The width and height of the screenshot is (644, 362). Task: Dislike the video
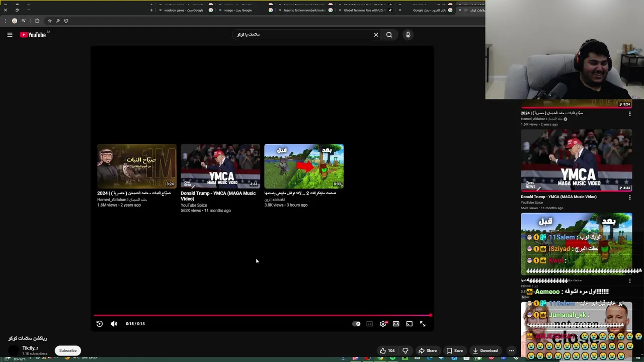pyautogui.click(x=406, y=350)
